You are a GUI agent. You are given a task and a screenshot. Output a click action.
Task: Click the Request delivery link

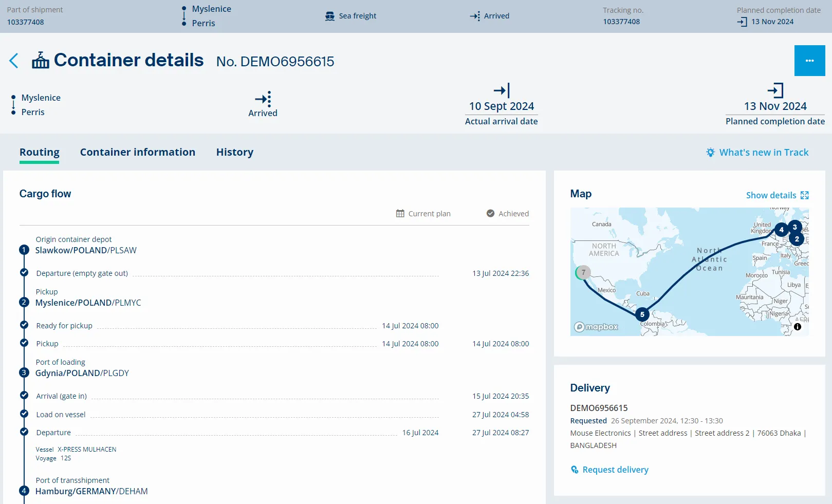tap(615, 469)
